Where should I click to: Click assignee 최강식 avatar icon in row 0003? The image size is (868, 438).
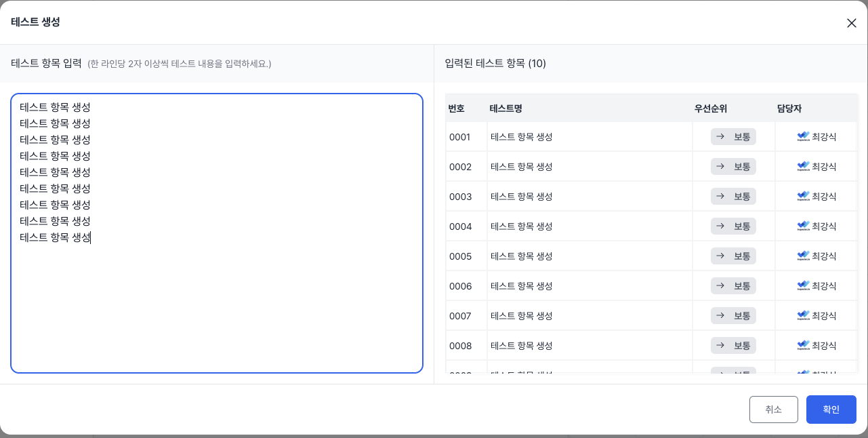[804, 197]
